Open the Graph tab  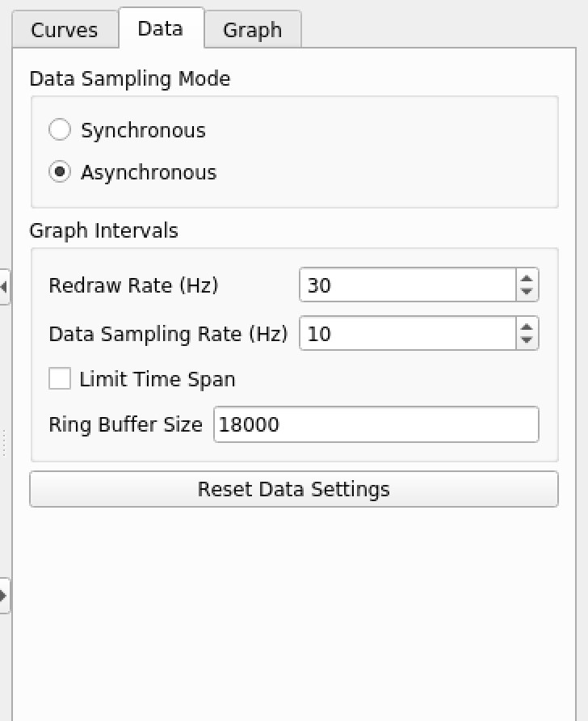point(253,28)
